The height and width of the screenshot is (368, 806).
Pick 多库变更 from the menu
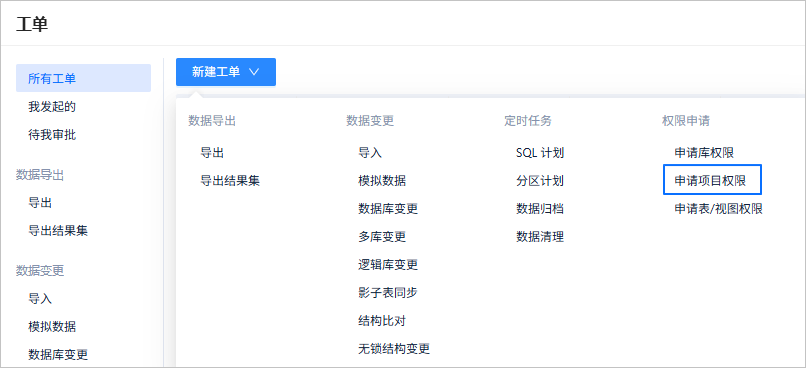[382, 237]
